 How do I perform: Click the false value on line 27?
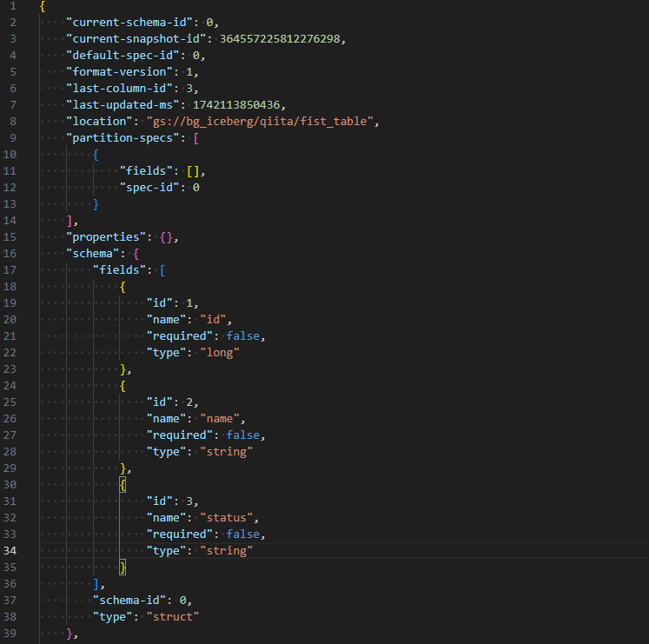(x=243, y=435)
